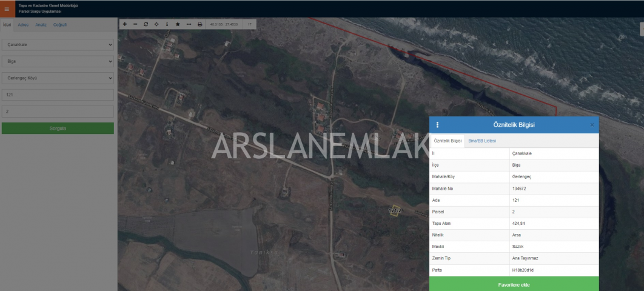Close the Öznitelik Bilgisi panel
The width and height of the screenshot is (644, 291).
click(x=592, y=125)
